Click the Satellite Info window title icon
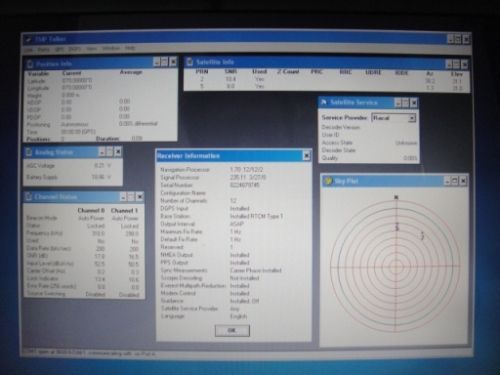This screenshot has height=375, width=500. pos(190,62)
